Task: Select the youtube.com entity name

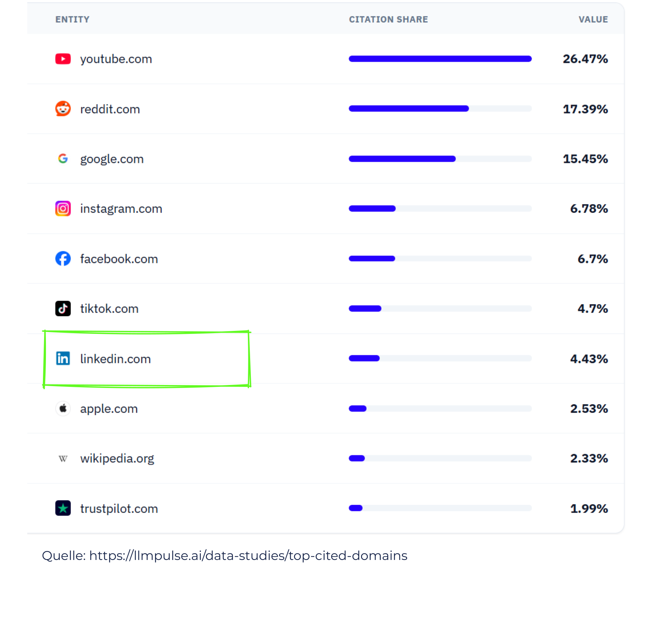Action: [116, 59]
